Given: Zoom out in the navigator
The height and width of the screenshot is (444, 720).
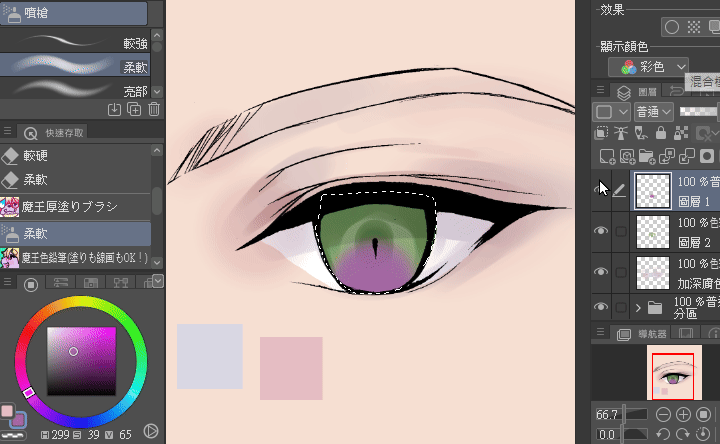Looking at the screenshot, I should click(x=663, y=415).
